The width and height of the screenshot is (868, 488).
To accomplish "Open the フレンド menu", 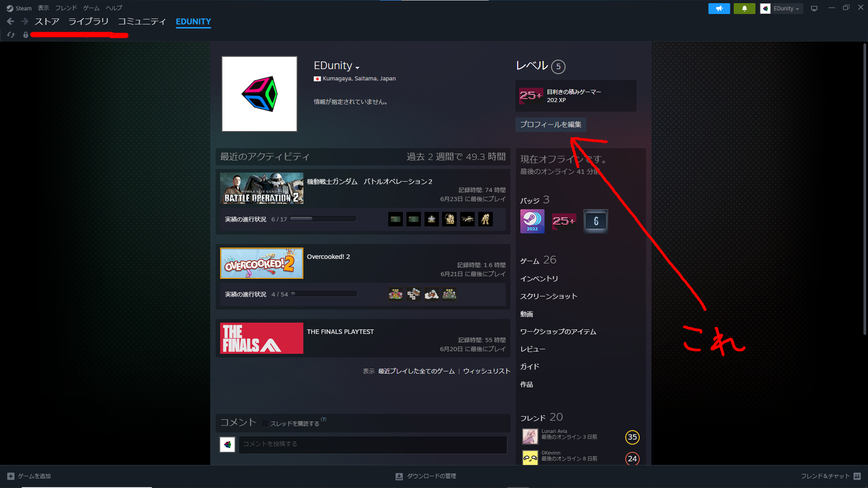I will click(66, 8).
